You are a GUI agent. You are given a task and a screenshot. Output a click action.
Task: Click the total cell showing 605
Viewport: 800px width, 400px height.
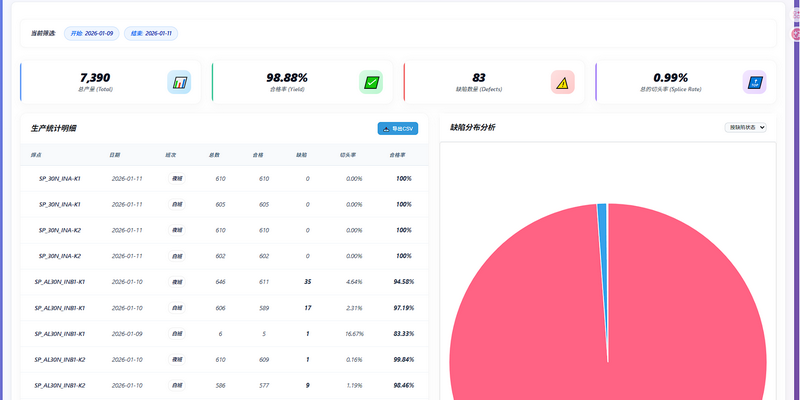tap(220, 204)
